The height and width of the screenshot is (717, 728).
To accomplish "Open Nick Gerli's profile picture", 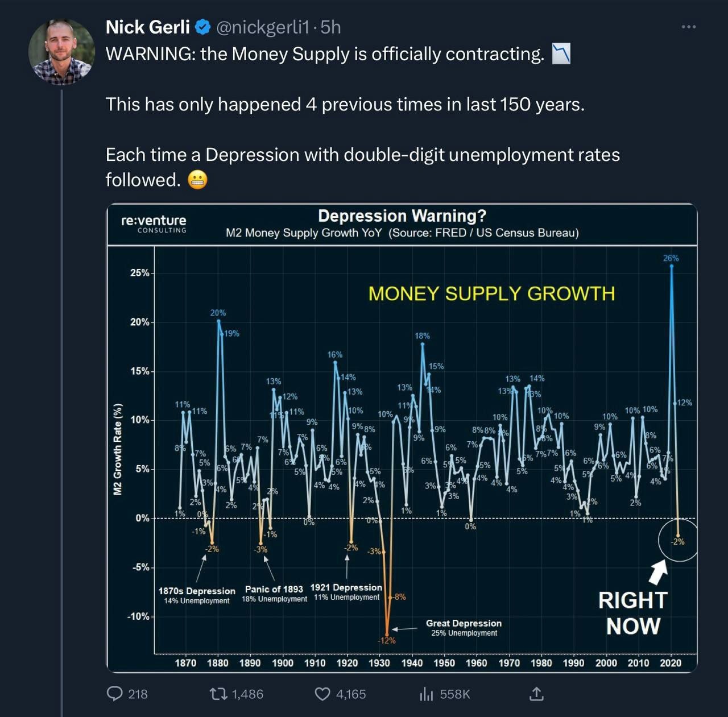I will coord(61,52).
